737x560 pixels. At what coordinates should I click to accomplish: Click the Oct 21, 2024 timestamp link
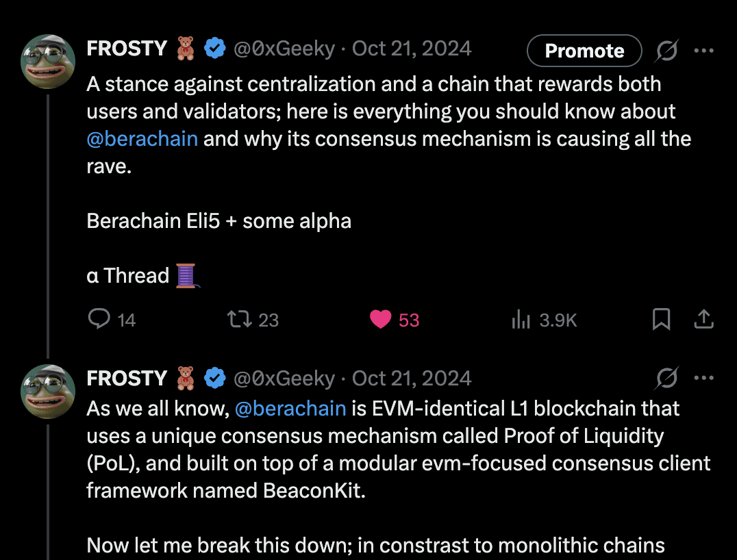coord(411,48)
